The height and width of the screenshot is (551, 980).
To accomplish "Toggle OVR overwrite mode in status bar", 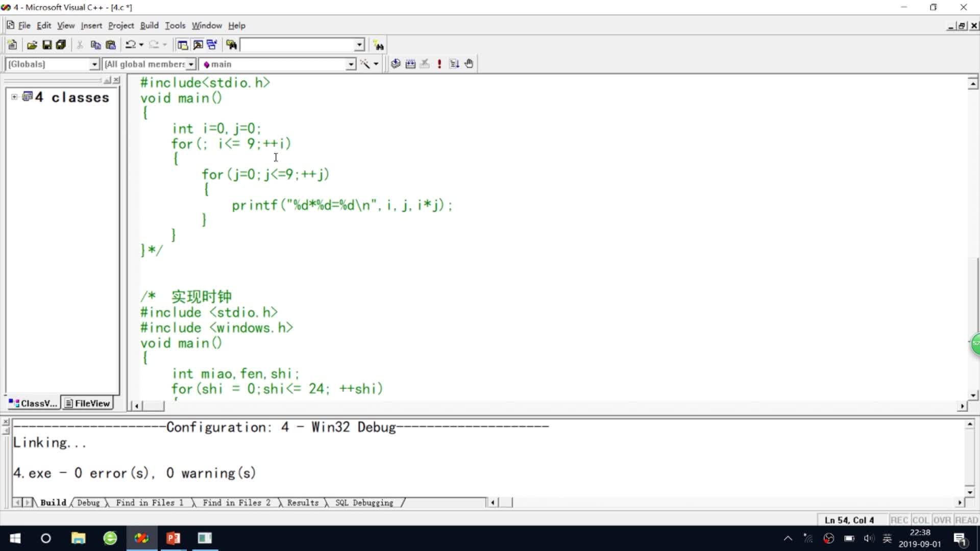I will coord(942,520).
